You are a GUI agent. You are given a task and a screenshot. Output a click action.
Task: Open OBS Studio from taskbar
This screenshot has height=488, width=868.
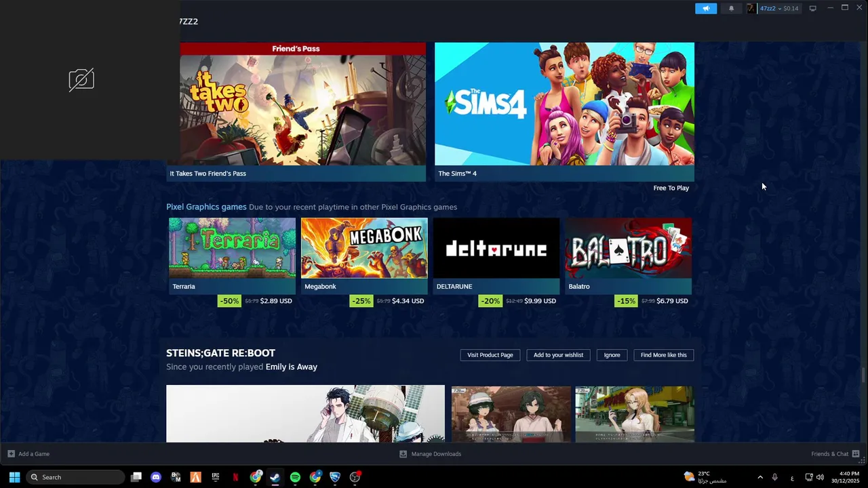pos(355,477)
